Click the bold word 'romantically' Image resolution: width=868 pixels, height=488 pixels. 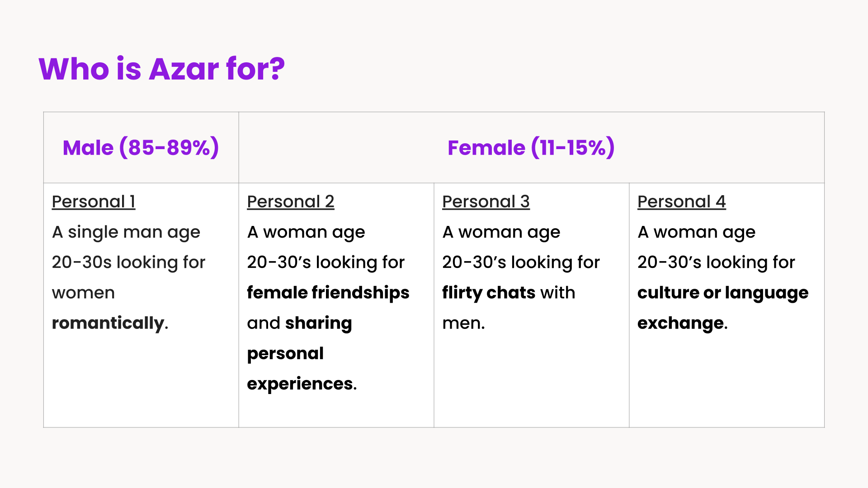108,324
